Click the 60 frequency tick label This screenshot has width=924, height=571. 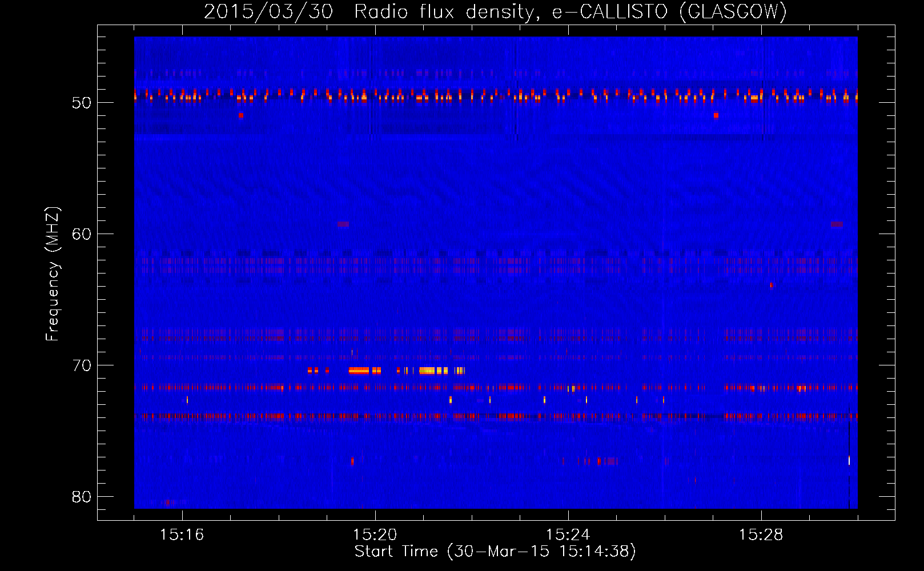click(x=82, y=234)
